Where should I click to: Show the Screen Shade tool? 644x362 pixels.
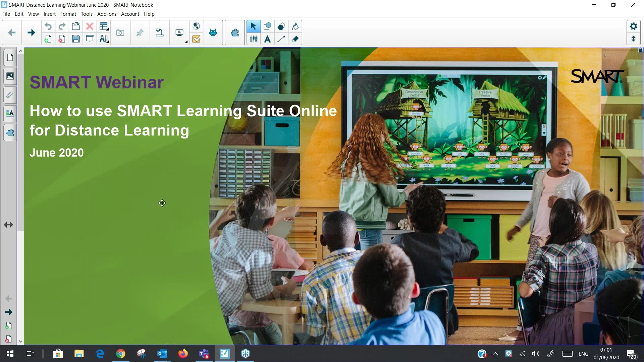pos(90,39)
